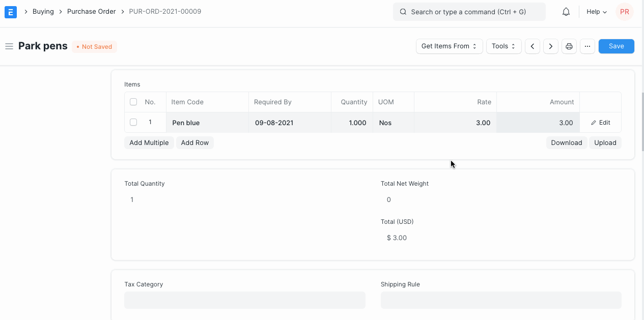Navigate to Buying via the breadcrumb
This screenshot has width=644, height=320.
tap(43, 11)
